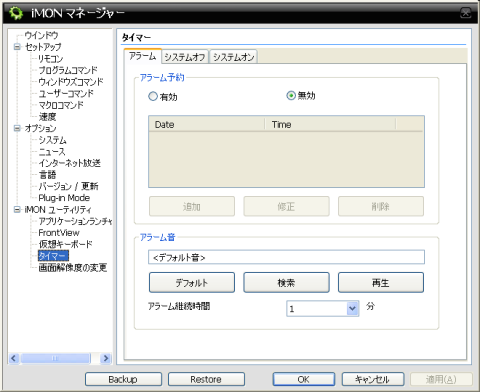Select 画面解像度の変更 in the tree

click(73, 267)
